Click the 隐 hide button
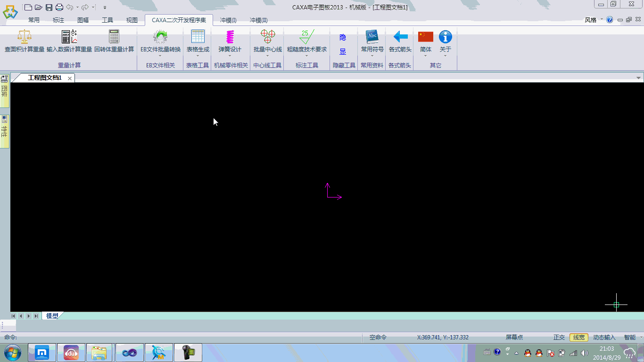Screen dimensions: 644x362 click(x=343, y=38)
